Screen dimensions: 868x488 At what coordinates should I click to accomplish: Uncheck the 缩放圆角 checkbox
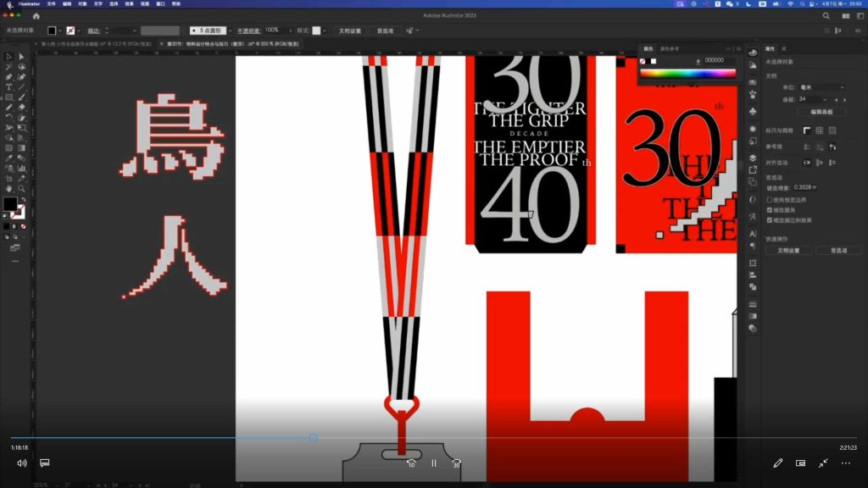pyautogui.click(x=770, y=209)
